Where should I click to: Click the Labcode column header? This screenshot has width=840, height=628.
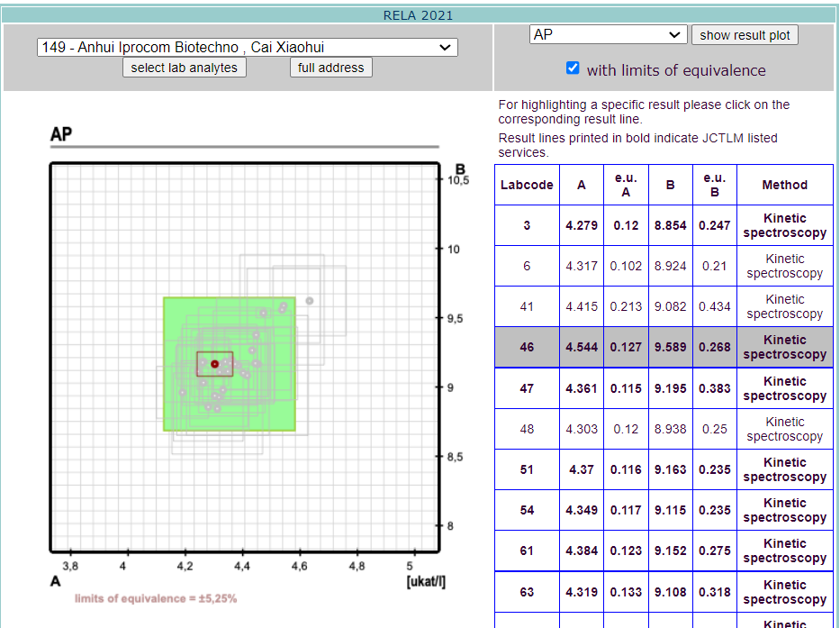click(x=527, y=185)
